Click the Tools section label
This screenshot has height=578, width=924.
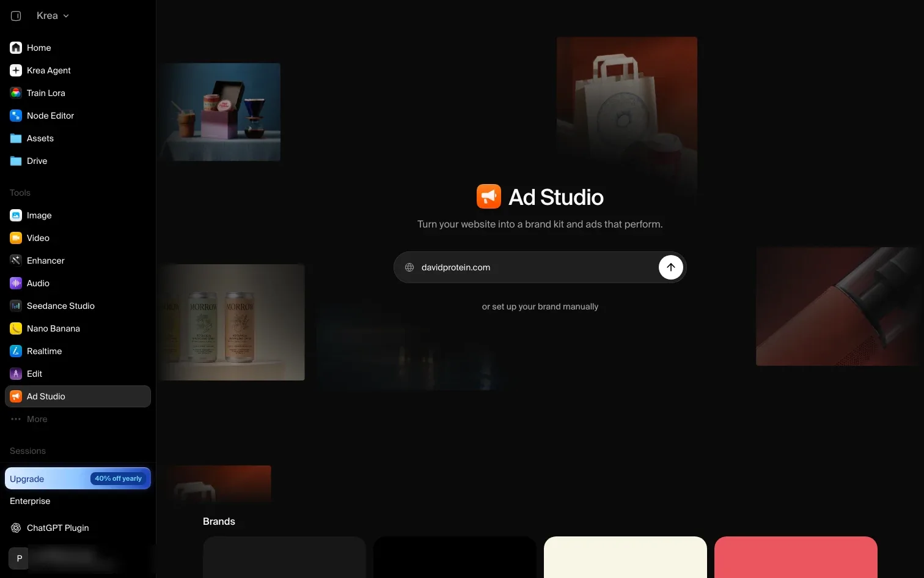tap(20, 193)
